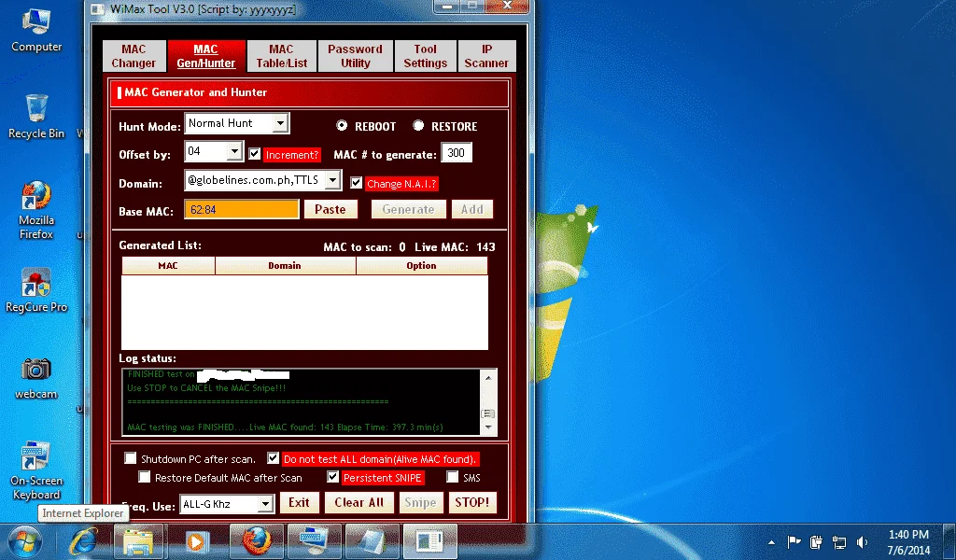Switch to the Tool Settings tab
The height and width of the screenshot is (560, 956).
(426, 56)
